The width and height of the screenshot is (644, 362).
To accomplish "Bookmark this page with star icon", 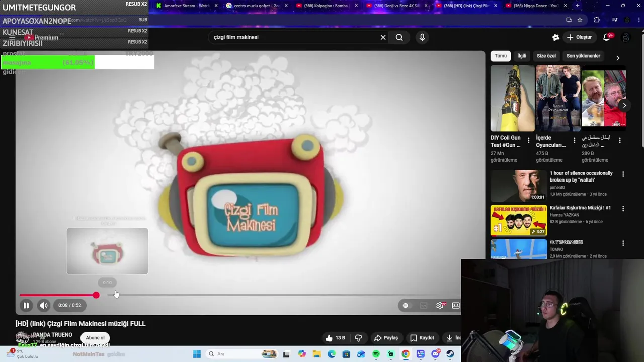I will (580, 20).
